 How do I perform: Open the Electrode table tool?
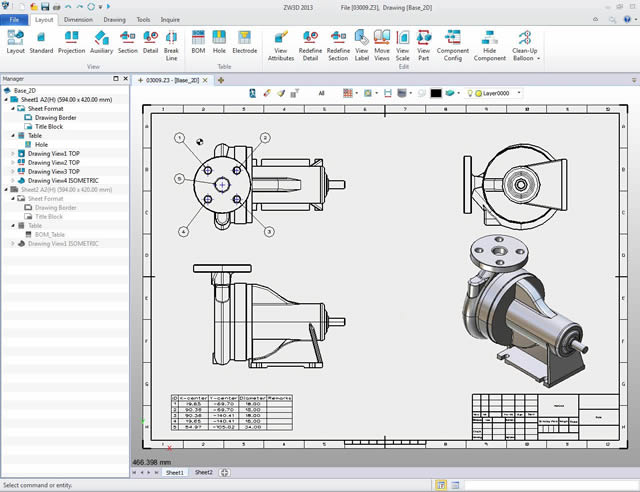pos(244,39)
